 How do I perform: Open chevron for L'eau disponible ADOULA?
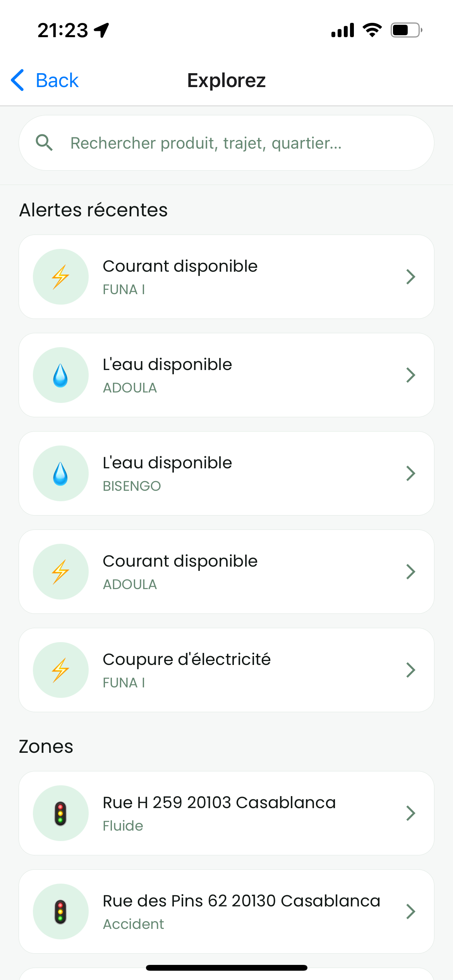pos(410,375)
